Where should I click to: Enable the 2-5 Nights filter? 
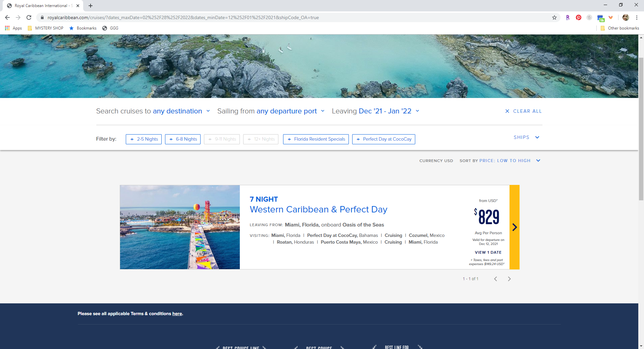[144, 139]
